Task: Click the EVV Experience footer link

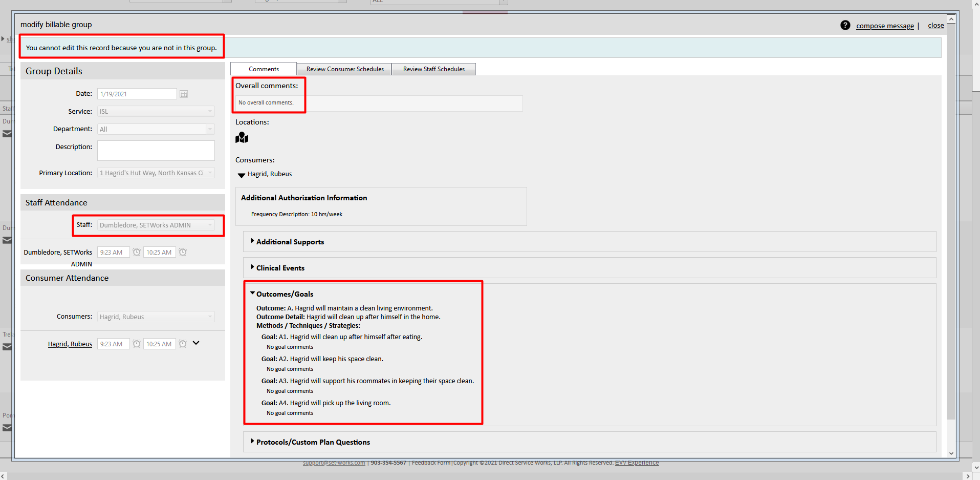Action: tap(637, 463)
